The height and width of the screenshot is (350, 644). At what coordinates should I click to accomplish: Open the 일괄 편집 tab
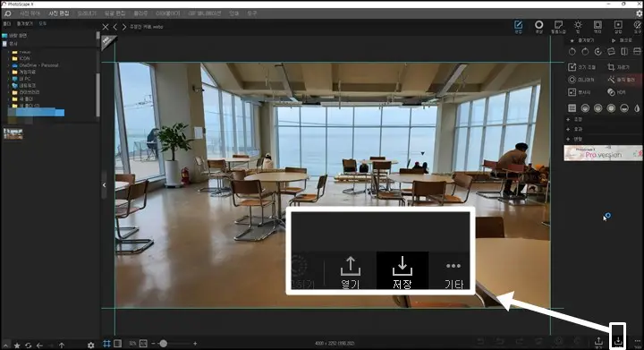(114, 13)
